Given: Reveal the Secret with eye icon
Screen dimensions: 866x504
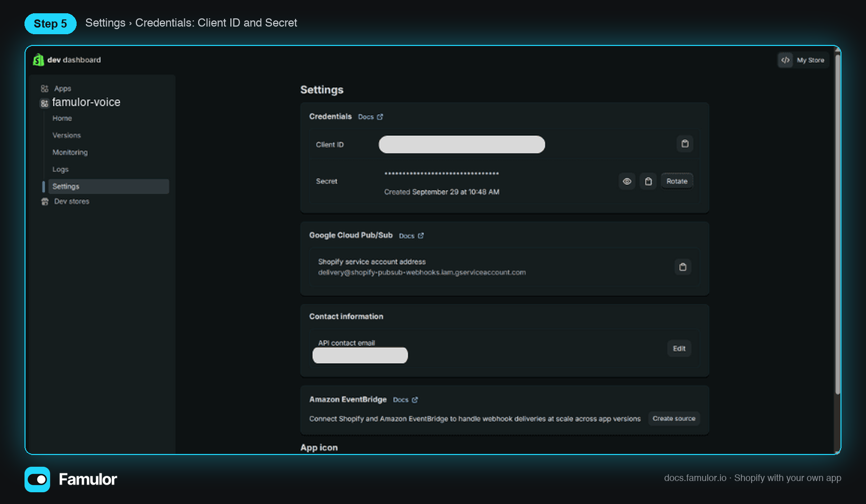Looking at the screenshot, I should coord(627,181).
